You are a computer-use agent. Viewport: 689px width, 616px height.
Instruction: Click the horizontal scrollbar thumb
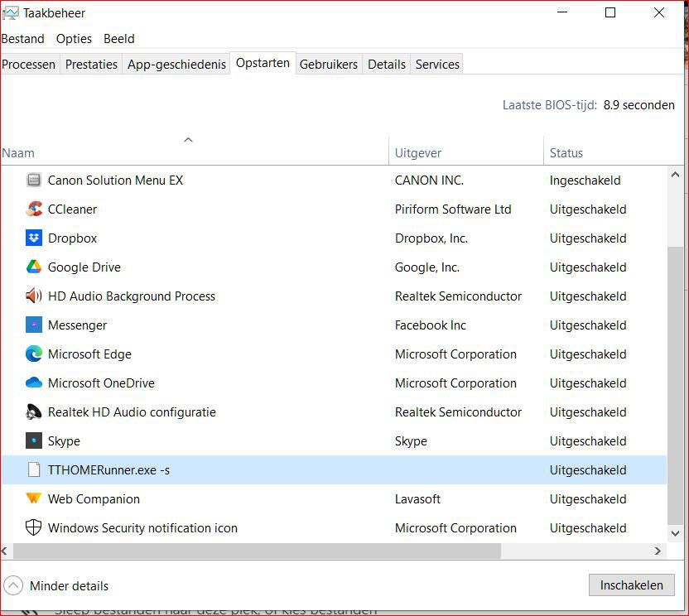pyautogui.click(x=257, y=551)
